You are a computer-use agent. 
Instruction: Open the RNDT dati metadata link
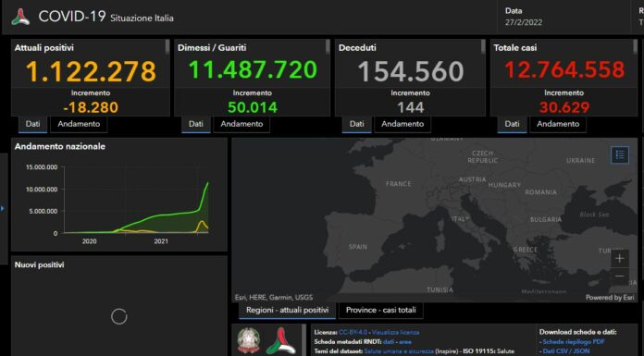[x=388, y=341]
